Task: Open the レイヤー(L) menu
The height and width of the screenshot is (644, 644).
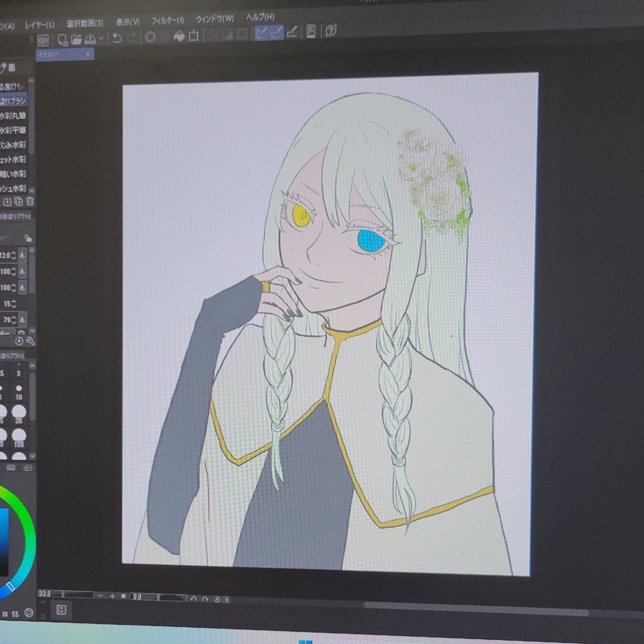Action: 39,25
